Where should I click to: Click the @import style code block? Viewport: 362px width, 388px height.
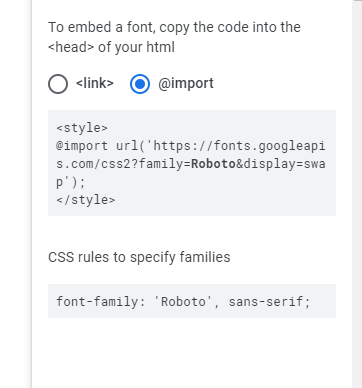[192, 163]
